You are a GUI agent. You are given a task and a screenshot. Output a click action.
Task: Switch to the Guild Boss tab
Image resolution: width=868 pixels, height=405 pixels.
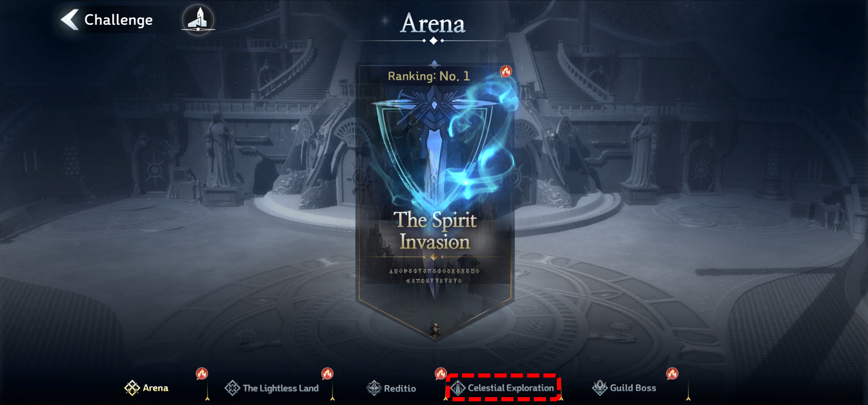point(624,388)
